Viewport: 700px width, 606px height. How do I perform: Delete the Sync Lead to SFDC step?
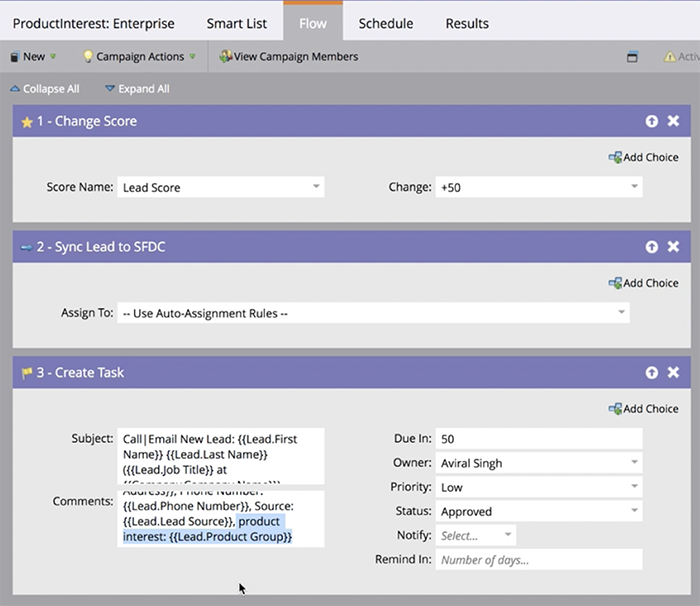(x=673, y=247)
